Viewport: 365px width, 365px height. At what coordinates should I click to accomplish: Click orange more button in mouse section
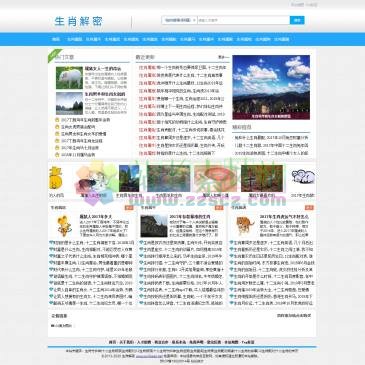(129, 208)
